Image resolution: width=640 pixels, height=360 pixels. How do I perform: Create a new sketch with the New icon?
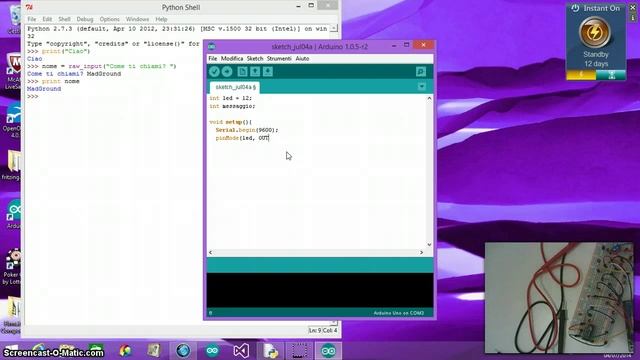tap(242, 71)
